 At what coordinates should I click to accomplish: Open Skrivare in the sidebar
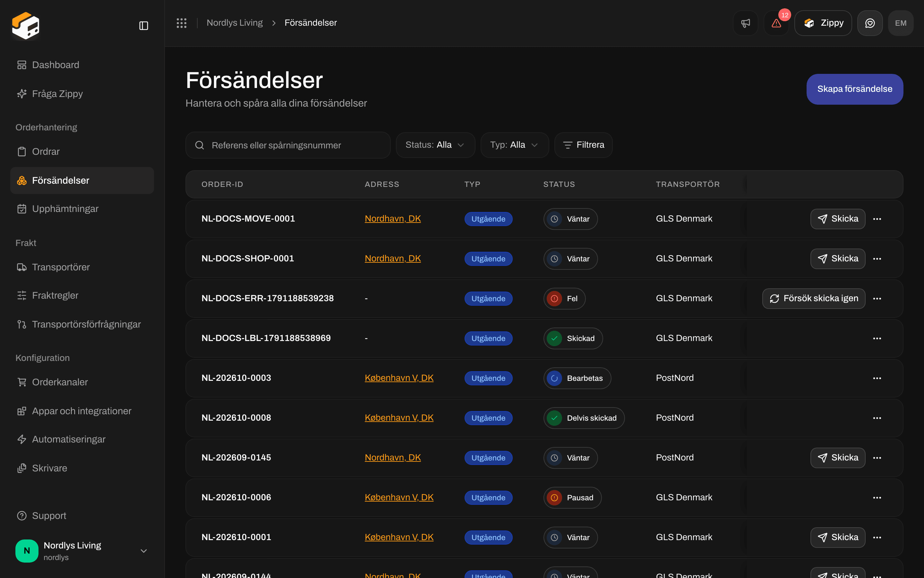coord(82,468)
